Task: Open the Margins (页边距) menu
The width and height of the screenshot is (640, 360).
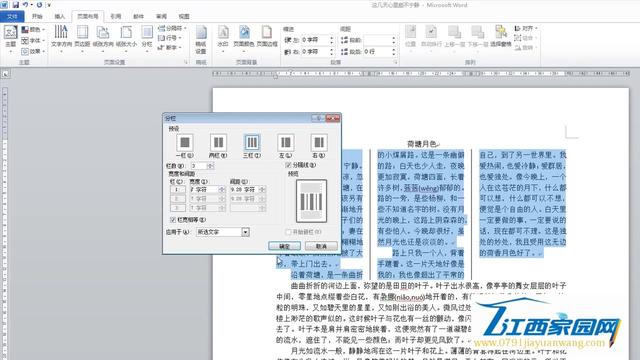Action: click(82, 38)
